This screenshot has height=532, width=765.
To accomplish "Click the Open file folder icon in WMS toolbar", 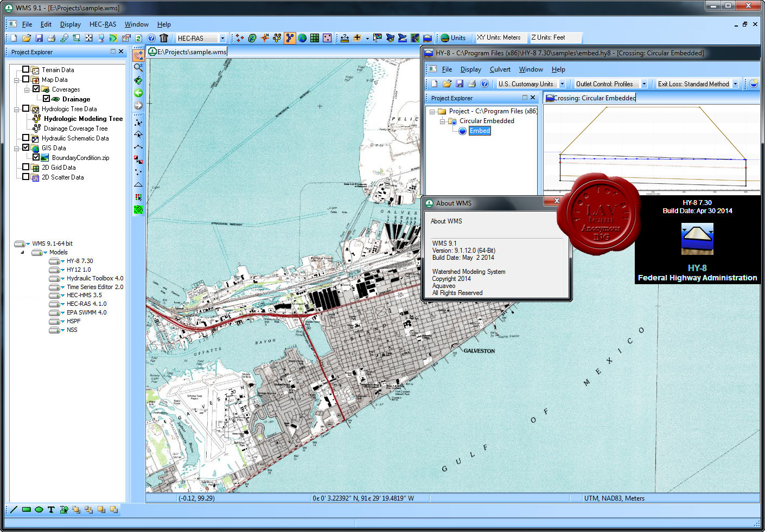I will click(27, 38).
